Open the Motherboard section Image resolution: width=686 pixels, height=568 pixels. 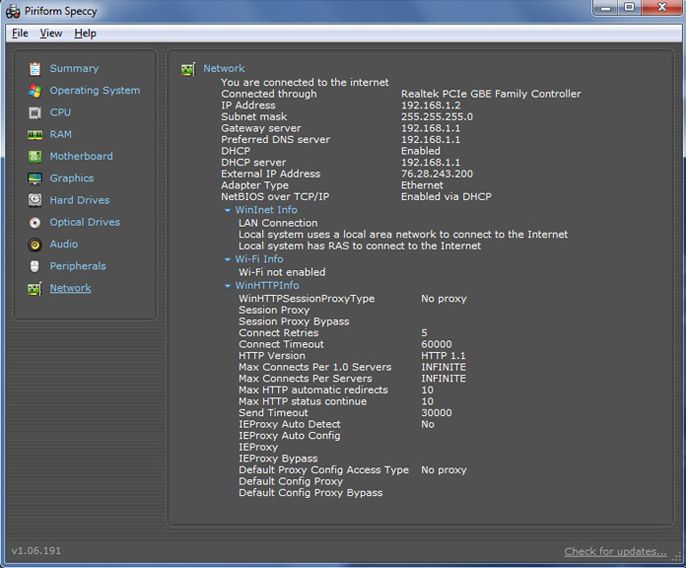click(81, 156)
